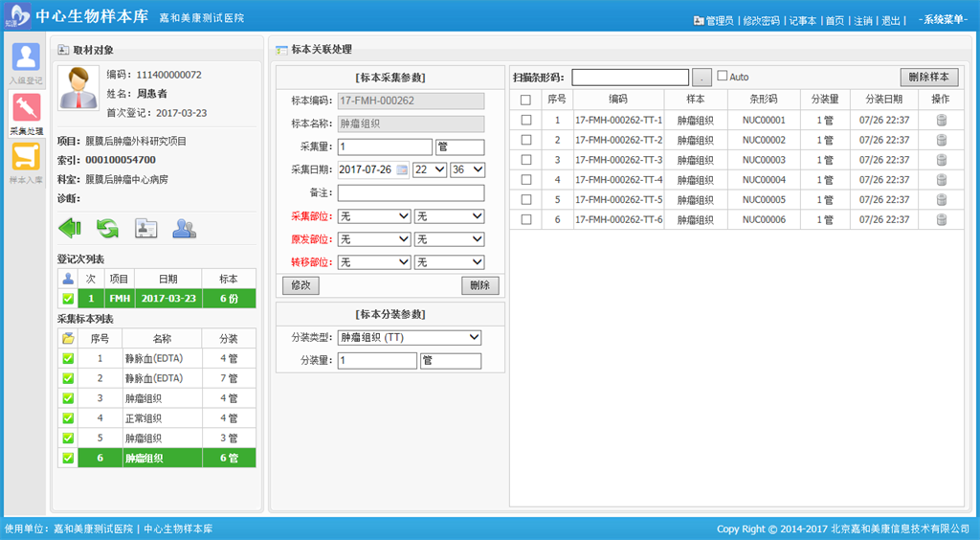Viewport: 980px width, 540px height.
Task: Toggle the select-all checkbox in table header
Action: pos(525,100)
